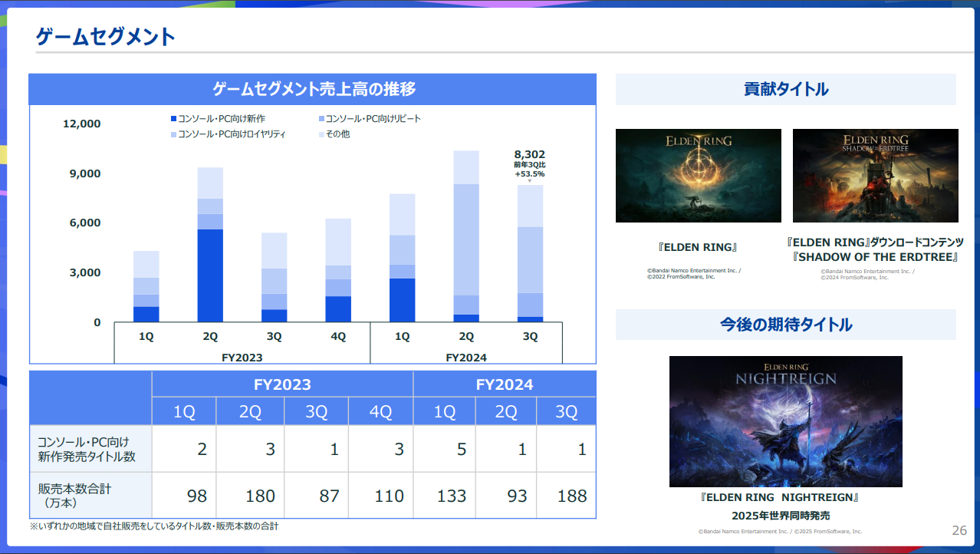Click the 貢献タイトル section heading

[785, 89]
